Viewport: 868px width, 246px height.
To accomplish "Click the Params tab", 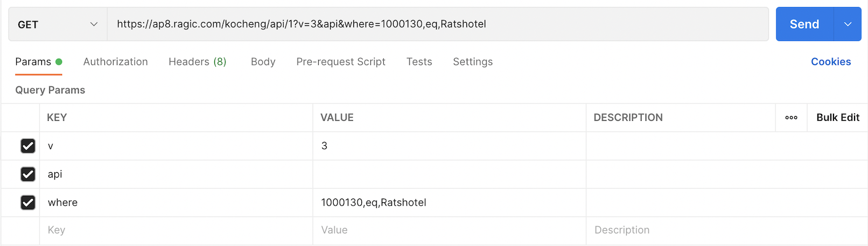I will tap(33, 62).
